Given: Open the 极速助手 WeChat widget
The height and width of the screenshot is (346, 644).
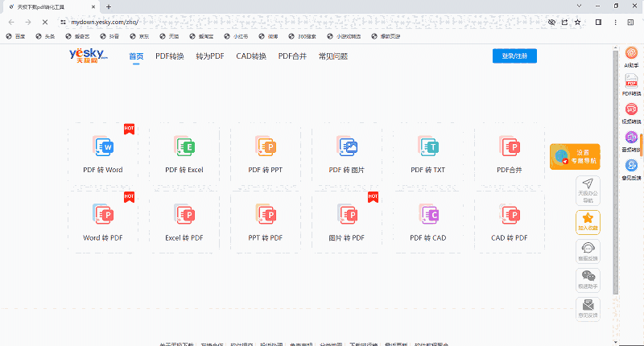Looking at the screenshot, I should (x=588, y=280).
